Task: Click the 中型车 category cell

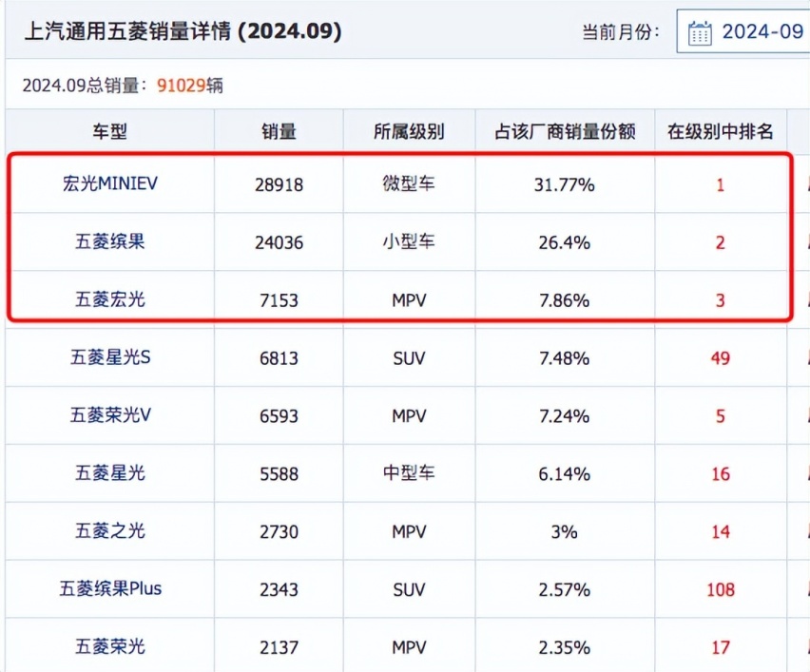Action: (409, 473)
